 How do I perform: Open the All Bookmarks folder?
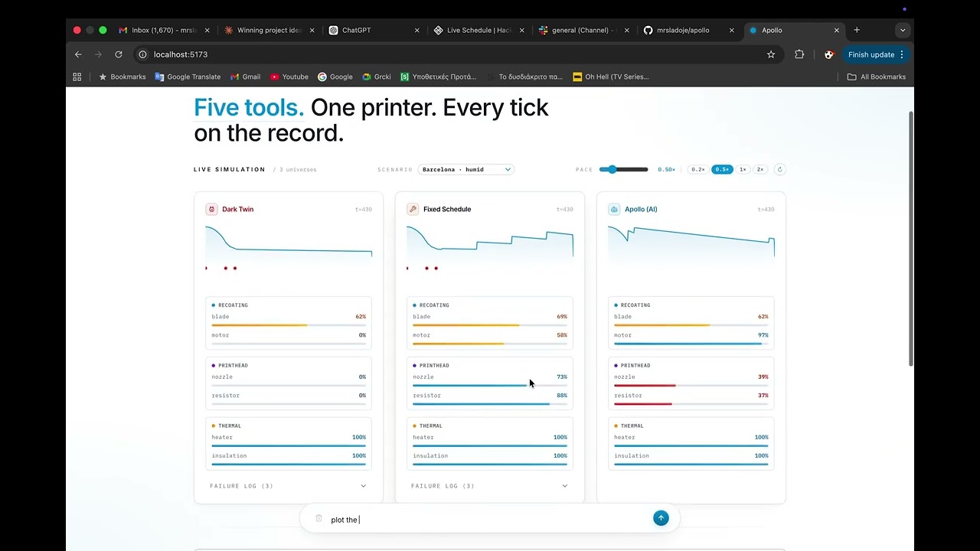pyautogui.click(x=876, y=77)
